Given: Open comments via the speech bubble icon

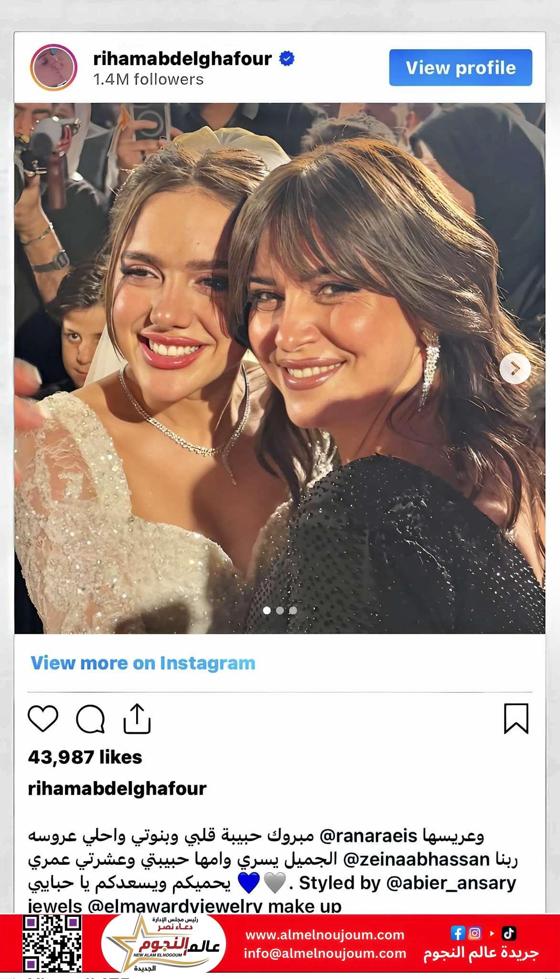Looking at the screenshot, I should click(x=90, y=718).
